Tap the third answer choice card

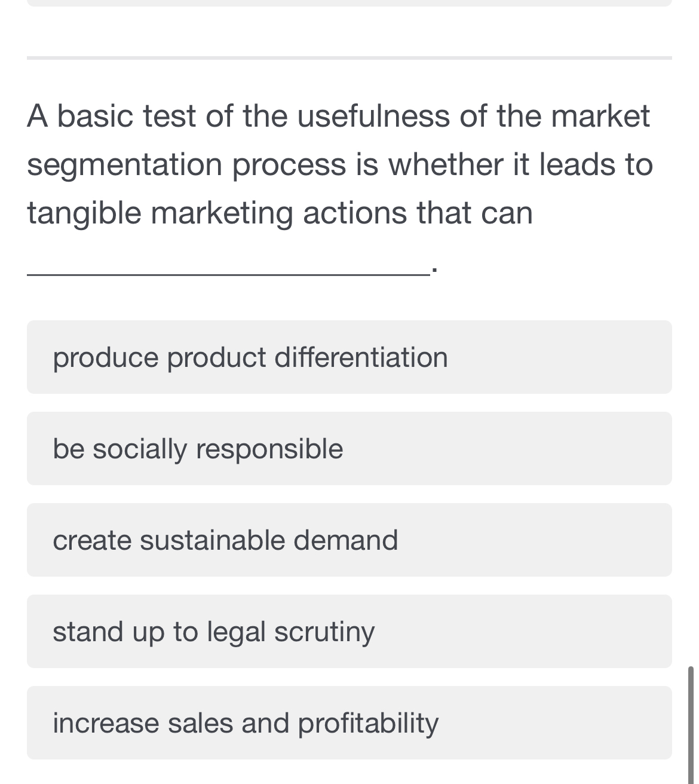click(349, 540)
